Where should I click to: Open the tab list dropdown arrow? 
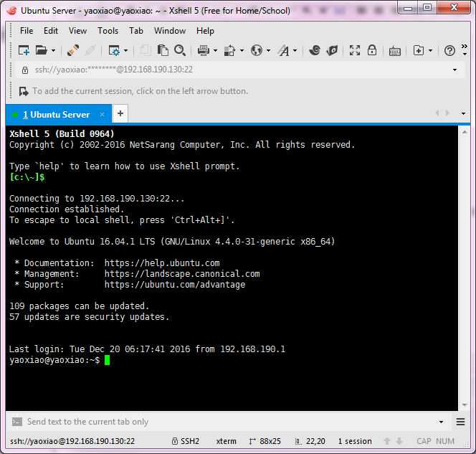(464, 113)
